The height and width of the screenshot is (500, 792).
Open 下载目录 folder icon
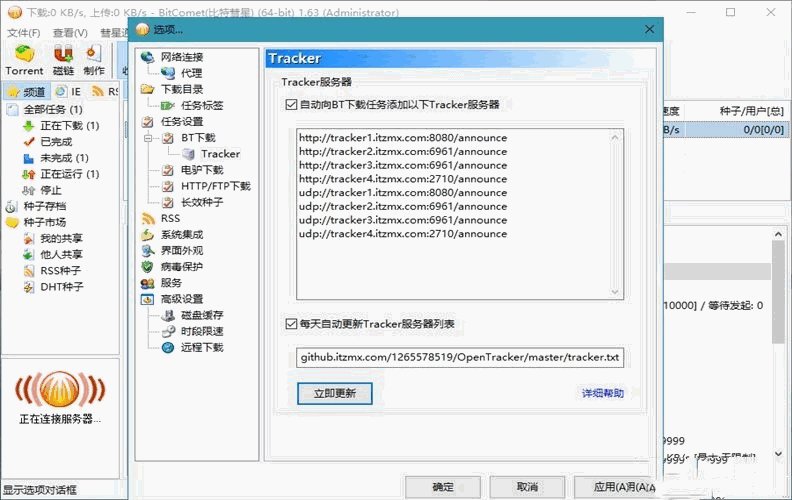pyautogui.click(x=147, y=89)
